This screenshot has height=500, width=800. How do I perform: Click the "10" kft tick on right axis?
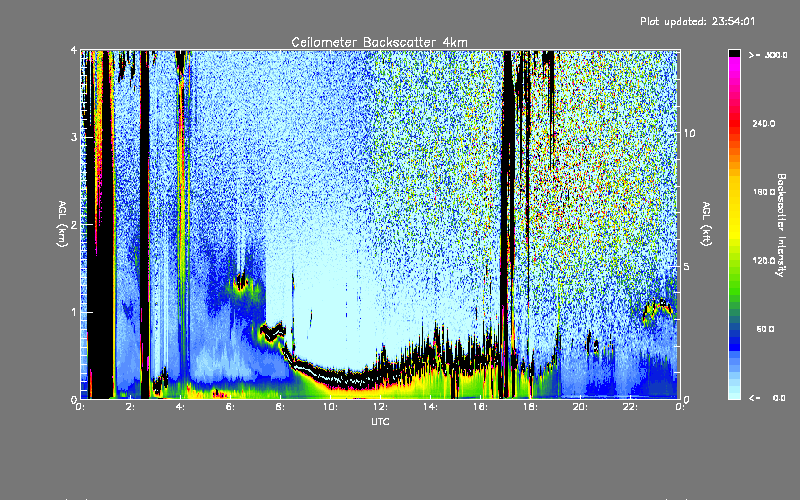pyautogui.click(x=689, y=133)
